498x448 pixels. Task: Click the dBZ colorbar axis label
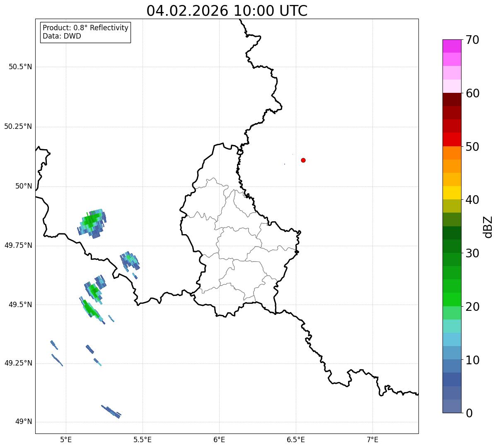coord(488,227)
